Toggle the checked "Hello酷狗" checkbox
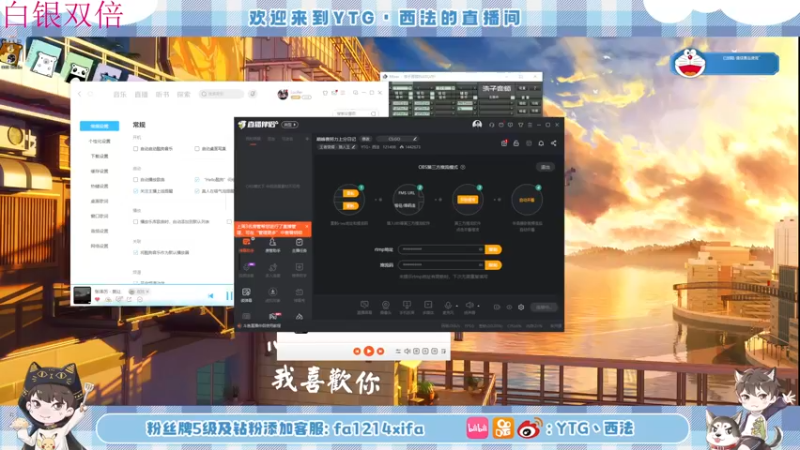The height and width of the screenshot is (450, 800). [x=197, y=180]
